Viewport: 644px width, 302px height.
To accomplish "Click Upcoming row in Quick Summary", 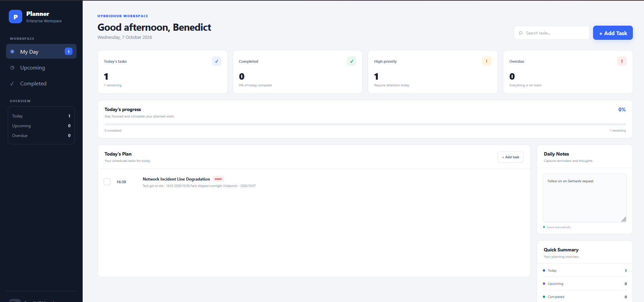I will click(x=585, y=283).
